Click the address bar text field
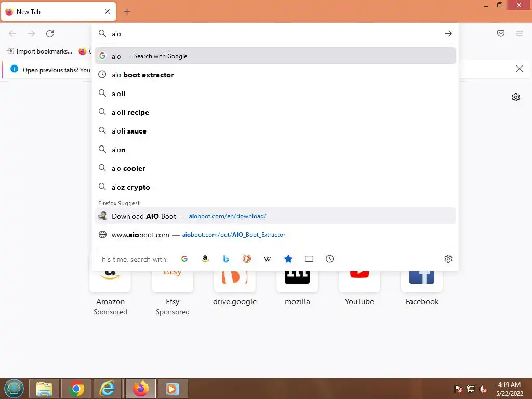Image resolution: width=532 pixels, height=399 pixels. pos(275,34)
